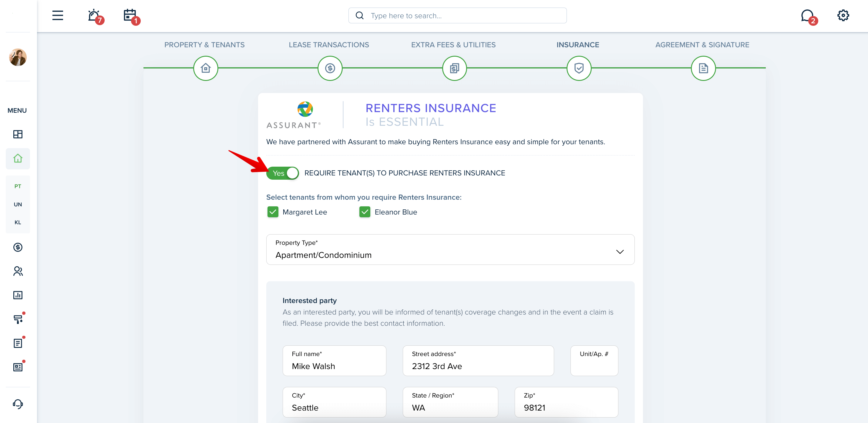Expand the Property Type dropdown

(450, 250)
